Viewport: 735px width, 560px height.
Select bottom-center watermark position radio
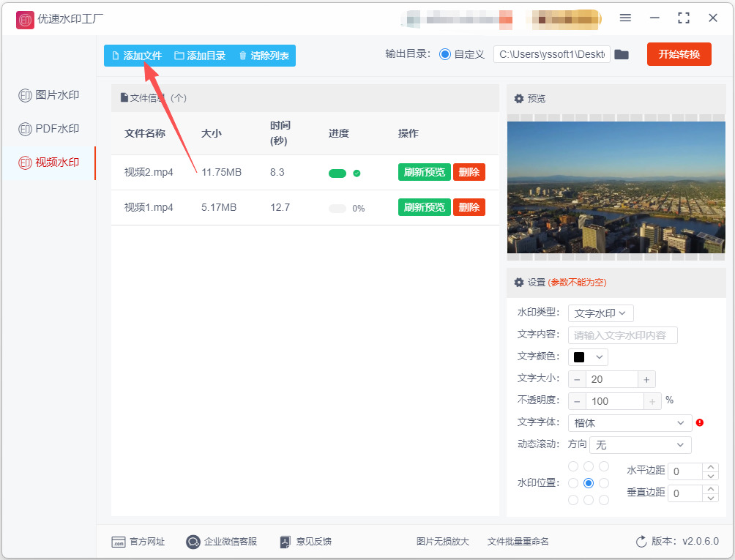tap(589, 500)
